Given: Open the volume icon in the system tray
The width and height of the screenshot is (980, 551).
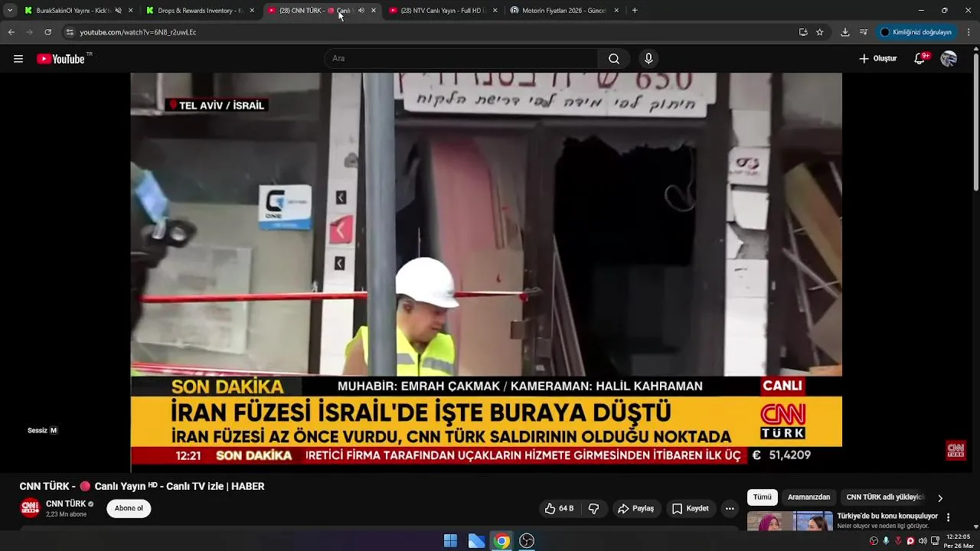Looking at the screenshot, I should click(x=923, y=541).
